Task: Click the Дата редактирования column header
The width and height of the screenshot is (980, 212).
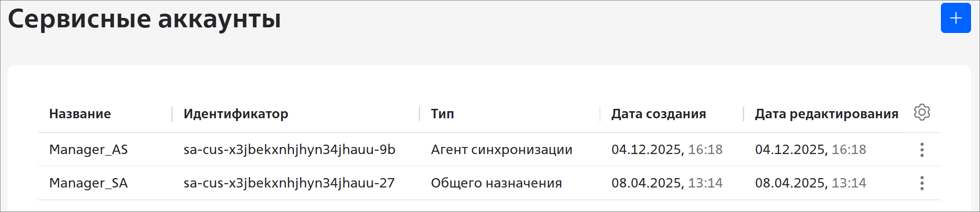Action: 826,114
